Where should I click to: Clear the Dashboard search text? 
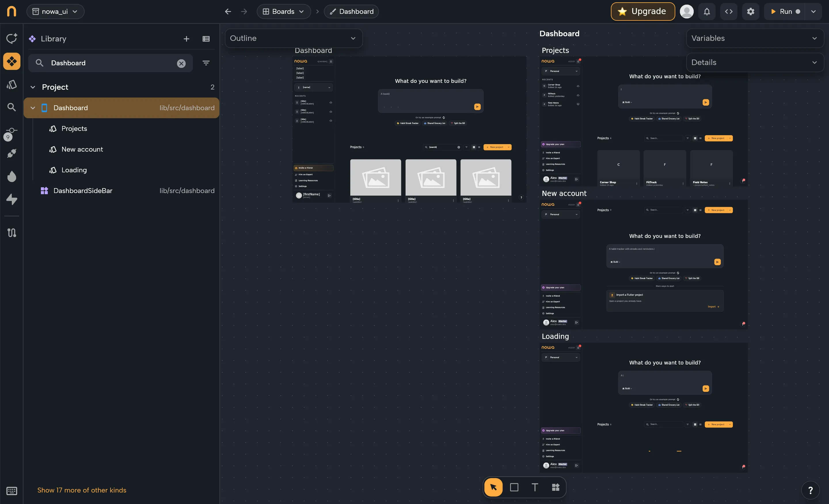(x=181, y=63)
